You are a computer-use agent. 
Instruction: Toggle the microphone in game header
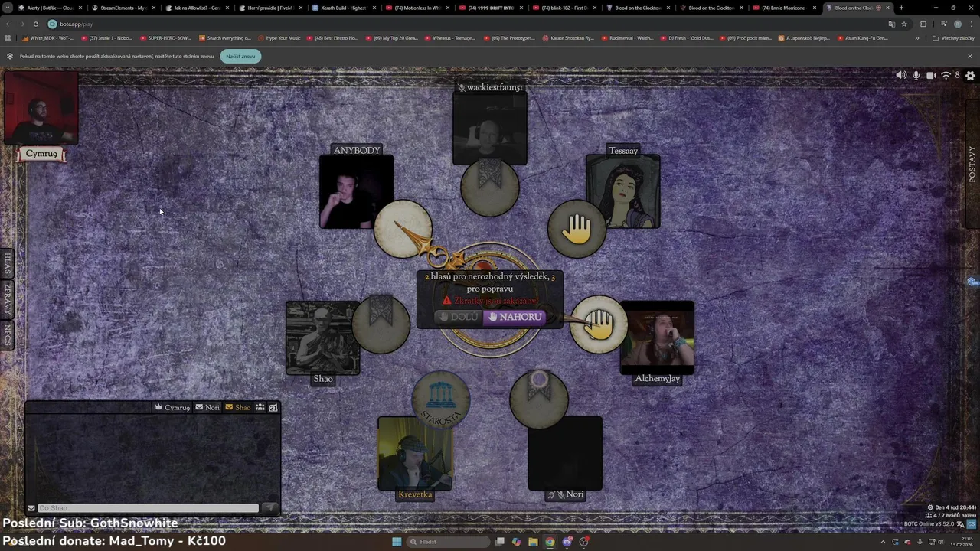(916, 75)
